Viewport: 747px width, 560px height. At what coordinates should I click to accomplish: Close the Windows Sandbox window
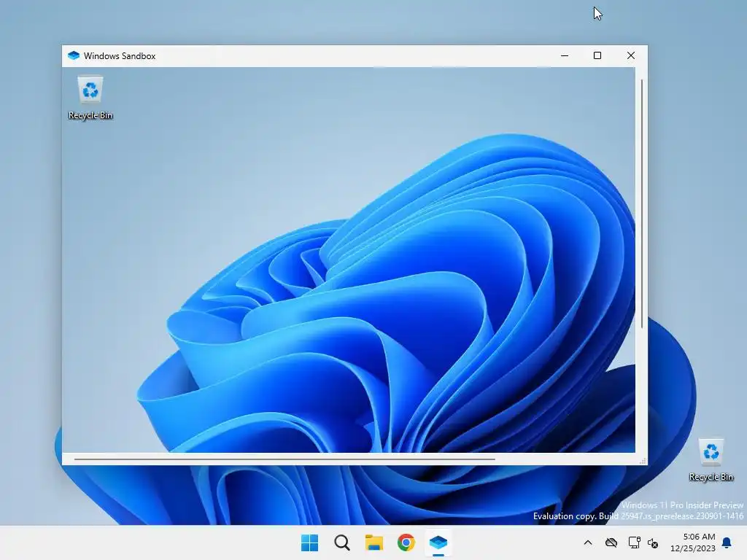click(631, 55)
